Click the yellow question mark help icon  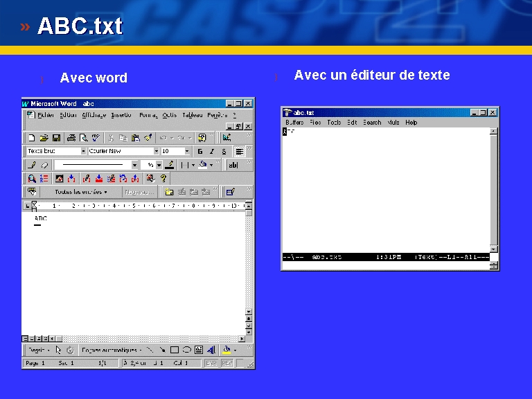coord(163,178)
